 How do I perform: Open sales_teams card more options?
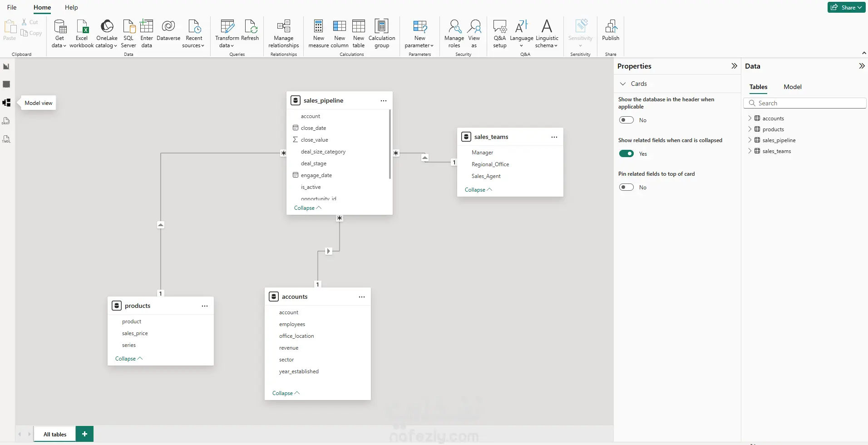pyautogui.click(x=554, y=137)
